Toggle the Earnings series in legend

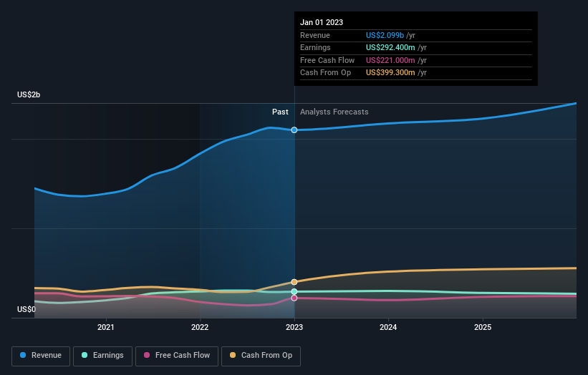point(102,355)
